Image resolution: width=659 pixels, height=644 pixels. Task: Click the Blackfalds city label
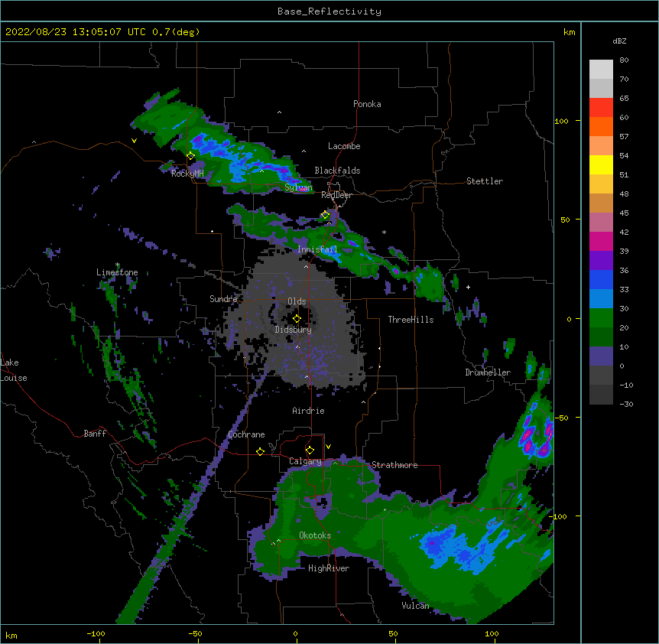(x=337, y=171)
